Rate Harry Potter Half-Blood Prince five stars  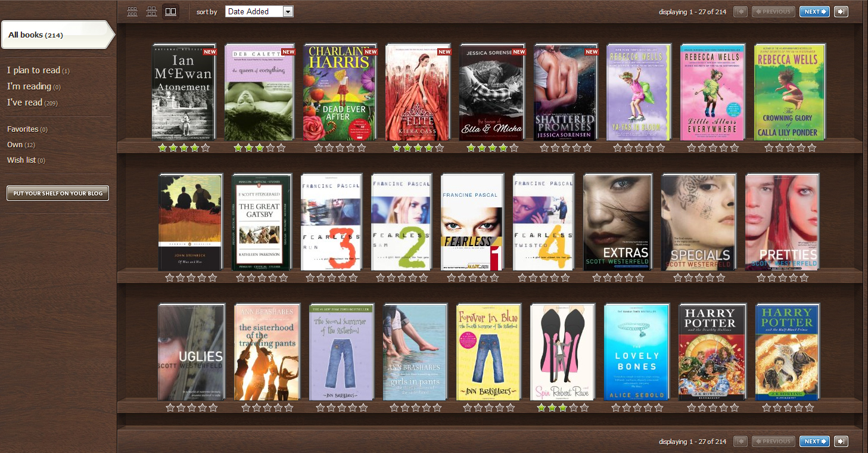coord(809,408)
